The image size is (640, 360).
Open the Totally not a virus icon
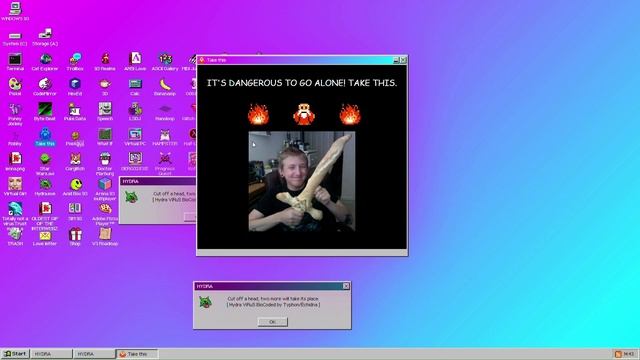point(15,216)
